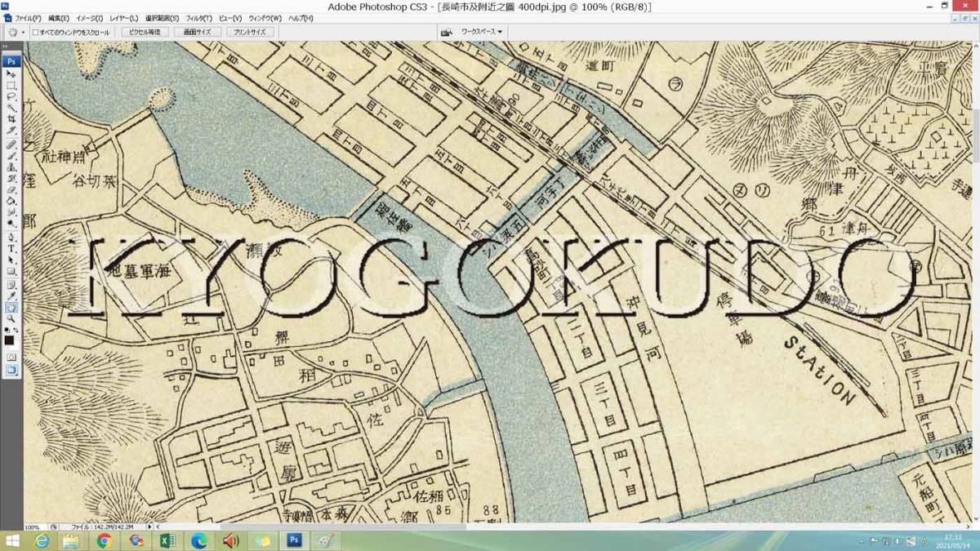
Task: Click the Photoshop taskbar button
Action: [294, 541]
